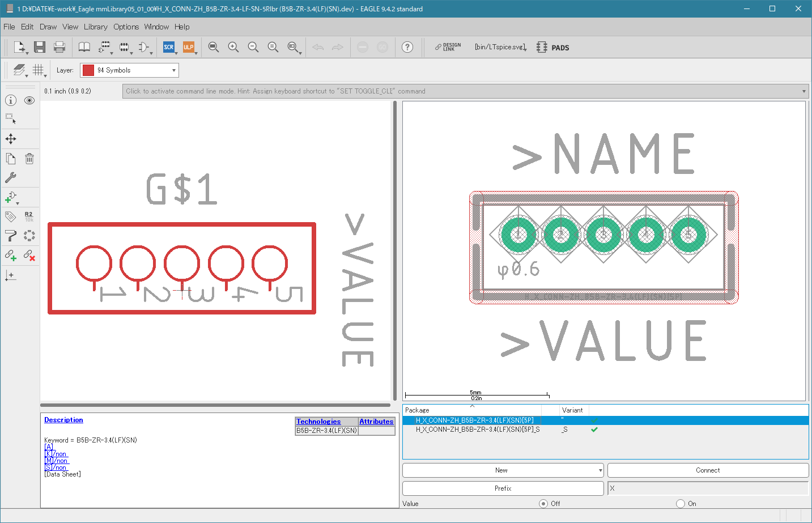Click the Connect button

(x=708, y=470)
